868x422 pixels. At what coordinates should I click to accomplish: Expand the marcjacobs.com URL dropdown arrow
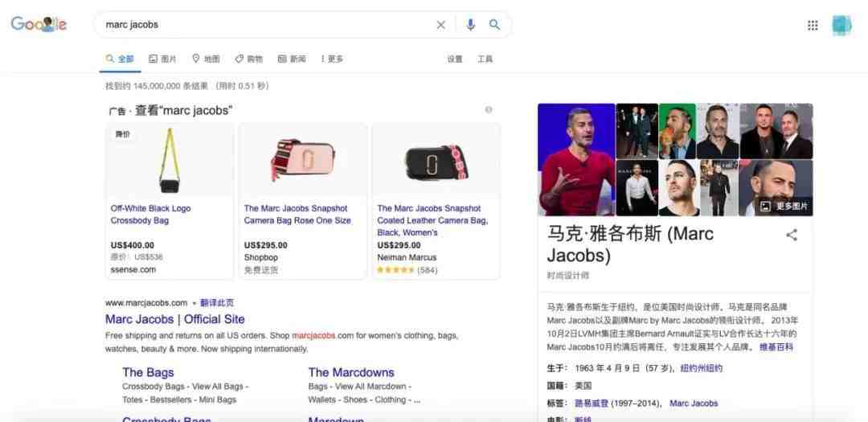tap(194, 304)
